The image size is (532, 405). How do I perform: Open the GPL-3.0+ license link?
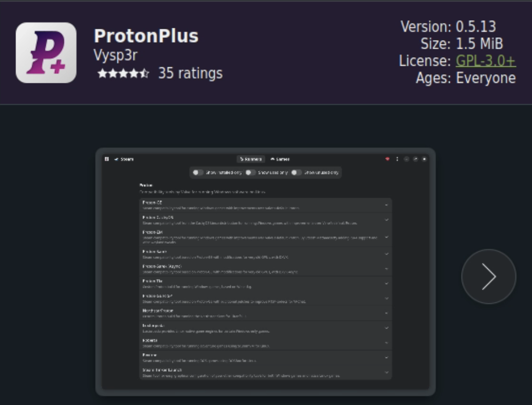click(485, 61)
